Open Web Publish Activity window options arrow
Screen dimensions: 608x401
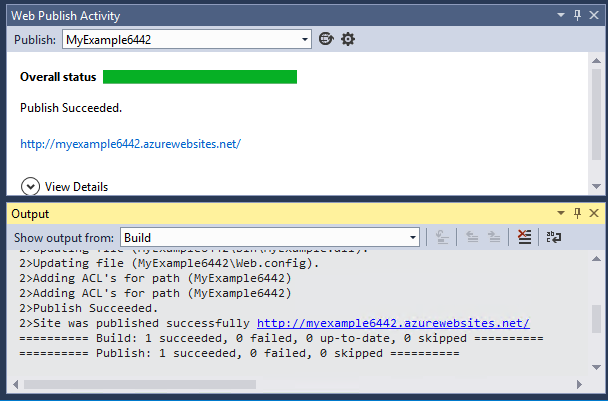[x=561, y=15]
